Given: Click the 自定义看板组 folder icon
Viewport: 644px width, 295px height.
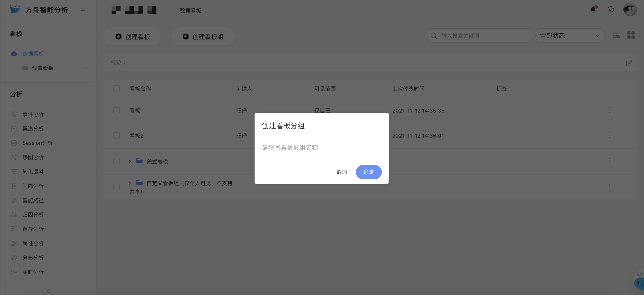Looking at the screenshot, I should [139, 183].
